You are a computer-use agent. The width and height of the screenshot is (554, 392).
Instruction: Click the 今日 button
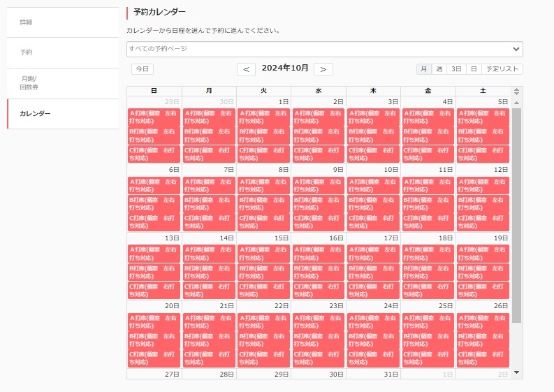[143, 69]
